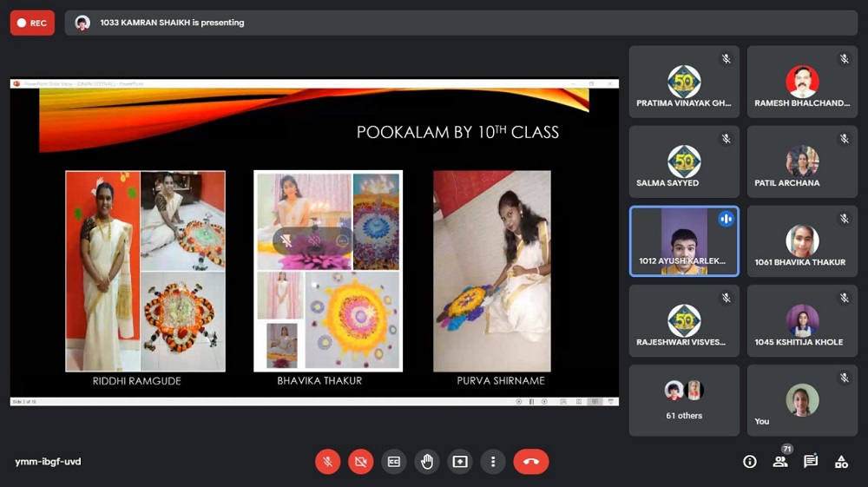The image size is (868, 487).
Task: Raise your hand in the meeting
Action: (x=426, y=462)
